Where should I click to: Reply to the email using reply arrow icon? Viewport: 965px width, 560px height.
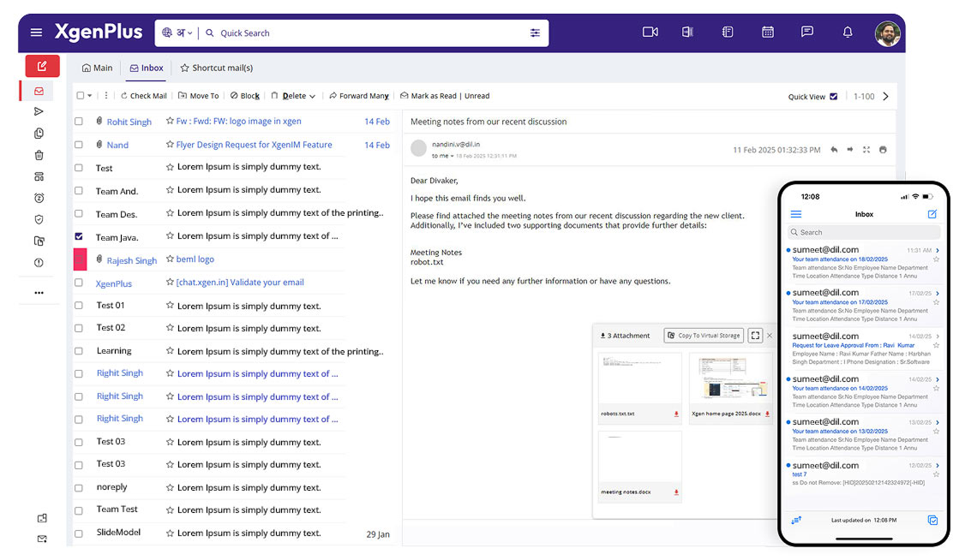click(x=833, y=149)
